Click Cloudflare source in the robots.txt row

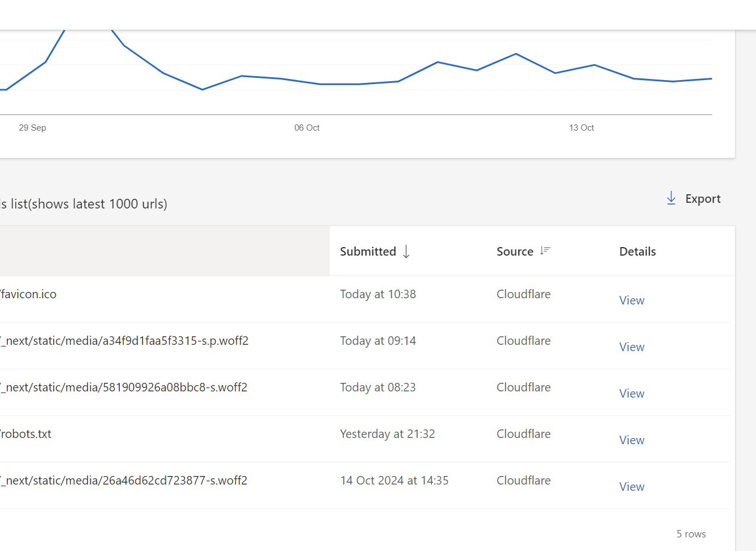point(523,434)
